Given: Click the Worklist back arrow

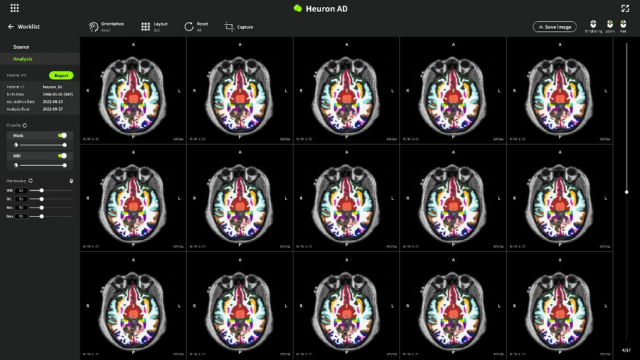Looking at the screenshot, I should click(11, 27).
